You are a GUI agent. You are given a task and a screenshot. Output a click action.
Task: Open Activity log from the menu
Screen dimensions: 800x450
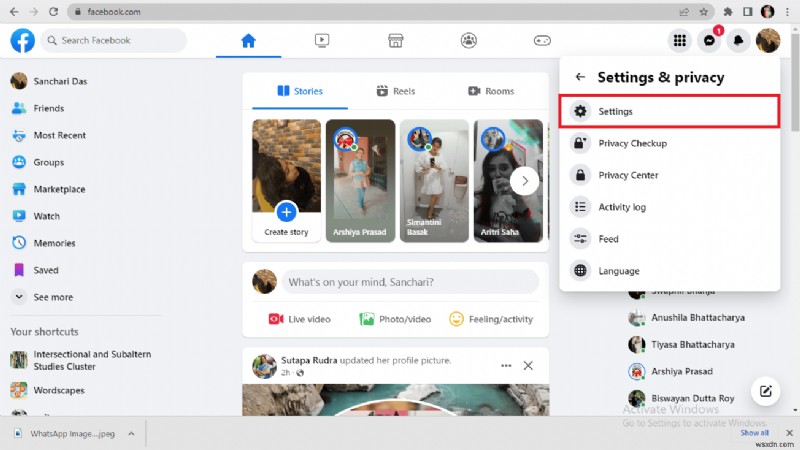669,207
